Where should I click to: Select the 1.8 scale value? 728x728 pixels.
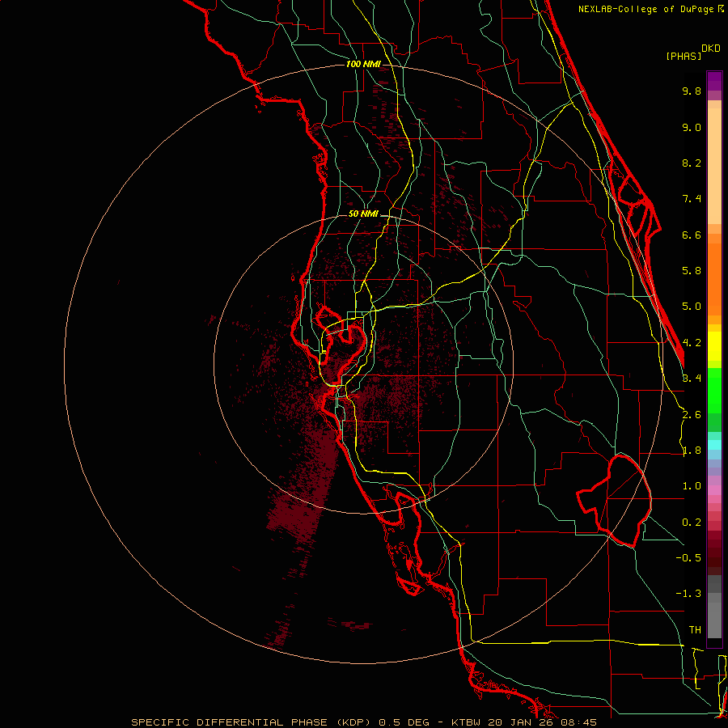692,451
